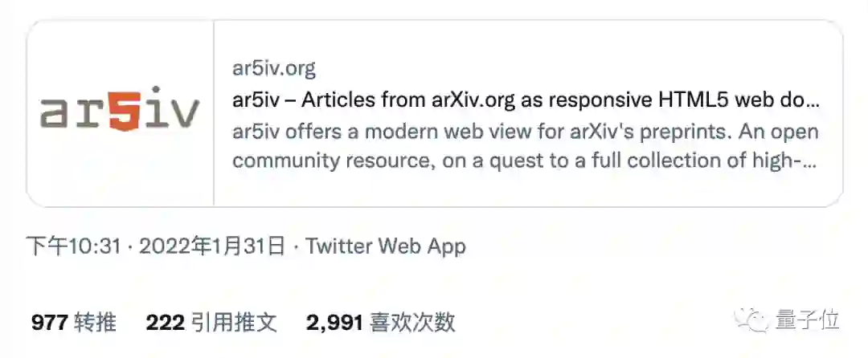
Task: Open the Twitter Web App source link
Action: [386, 246]
